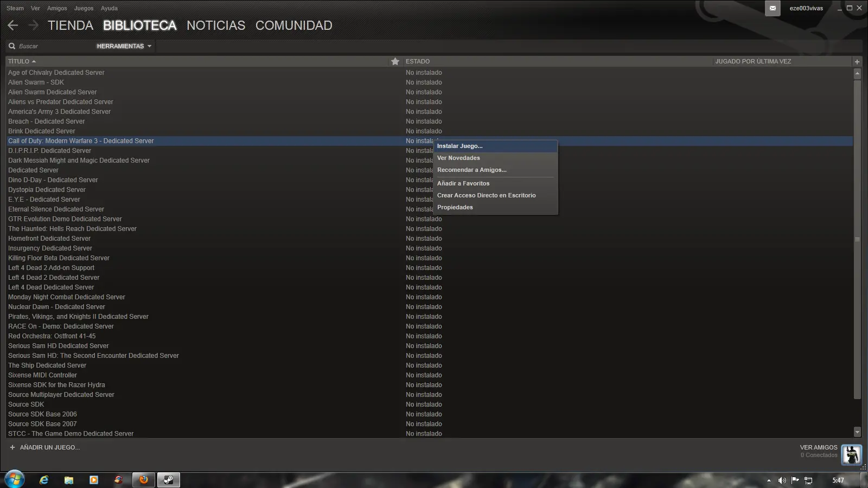This screenshot has width=868, height=488.
Task: Click the list scrollbar down arrow
Action: (857, 432)
